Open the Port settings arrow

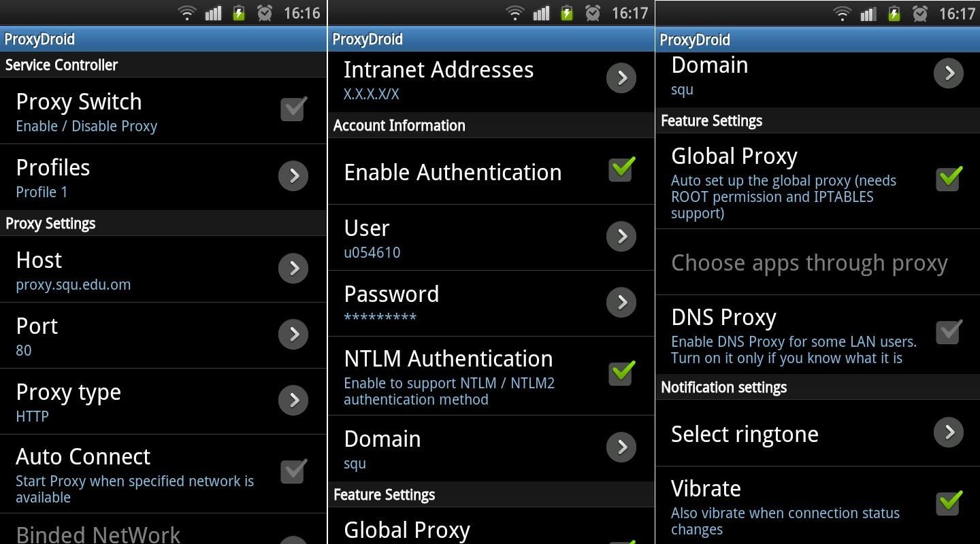tap(293, 334)
